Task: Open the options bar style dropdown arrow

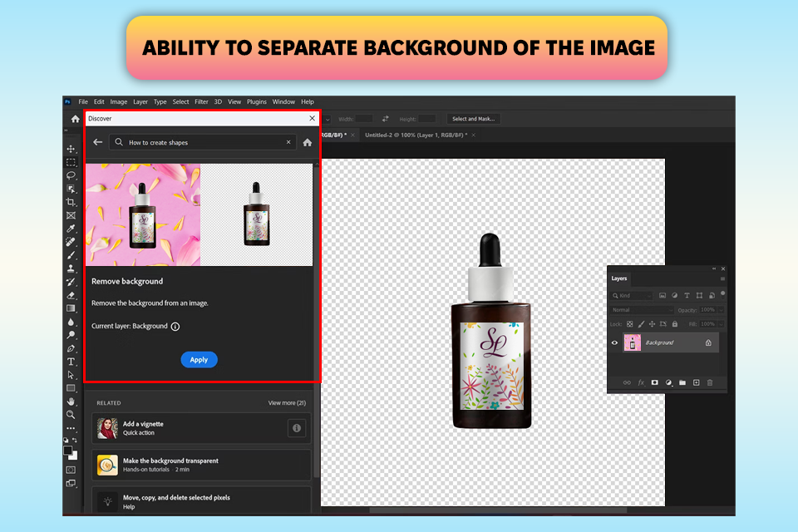Action: pos(328,119)
